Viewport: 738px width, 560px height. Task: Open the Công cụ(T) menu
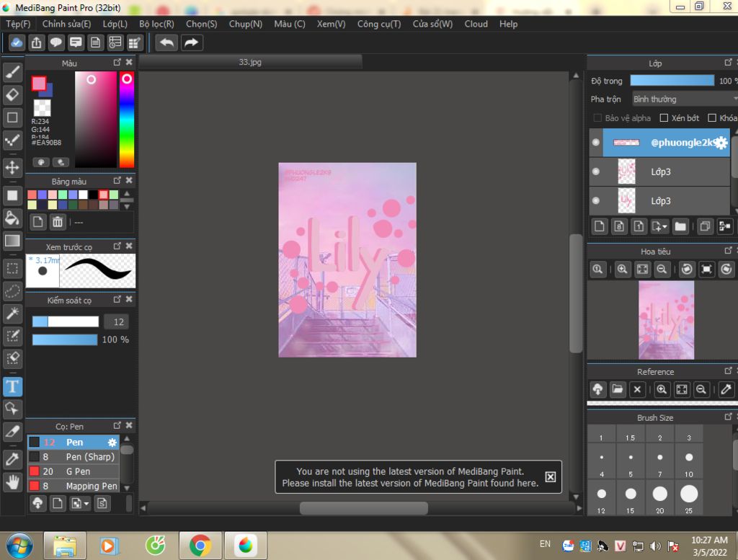[379, 24]
